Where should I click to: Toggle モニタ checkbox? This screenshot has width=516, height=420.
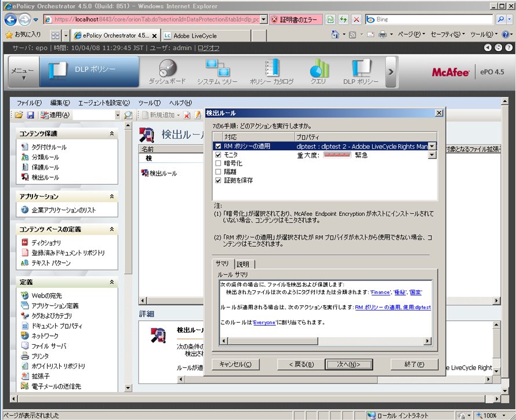click(x=218, y=155)
